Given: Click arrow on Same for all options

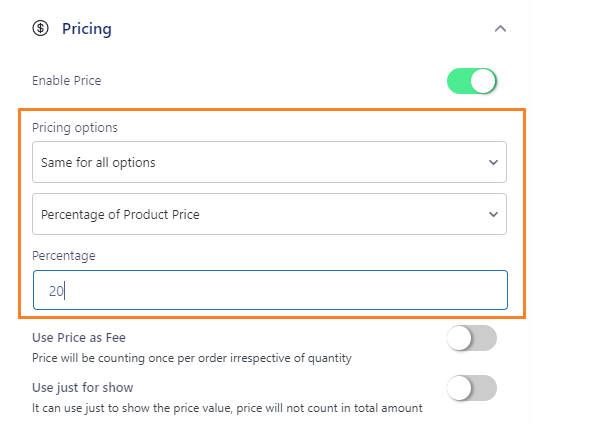Looking at the screenshot, I should click(x=493, y=162).
